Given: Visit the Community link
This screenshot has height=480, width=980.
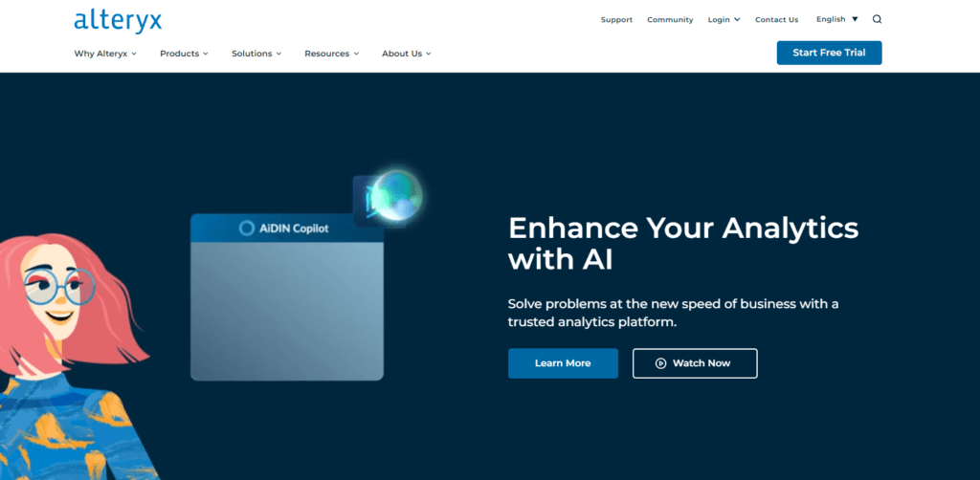Looking at the screenshot, I should (670, 20).
